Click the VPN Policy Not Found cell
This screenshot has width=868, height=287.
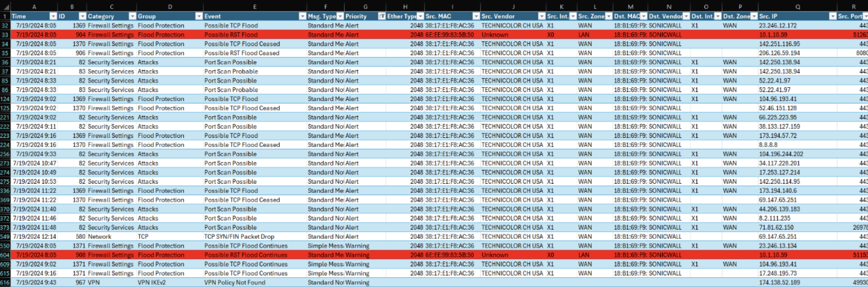235,283
